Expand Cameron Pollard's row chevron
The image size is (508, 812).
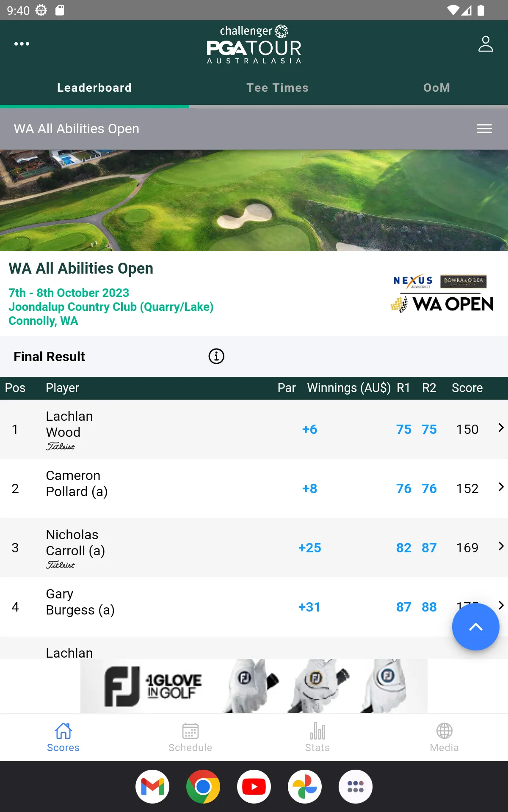(501, 487)
